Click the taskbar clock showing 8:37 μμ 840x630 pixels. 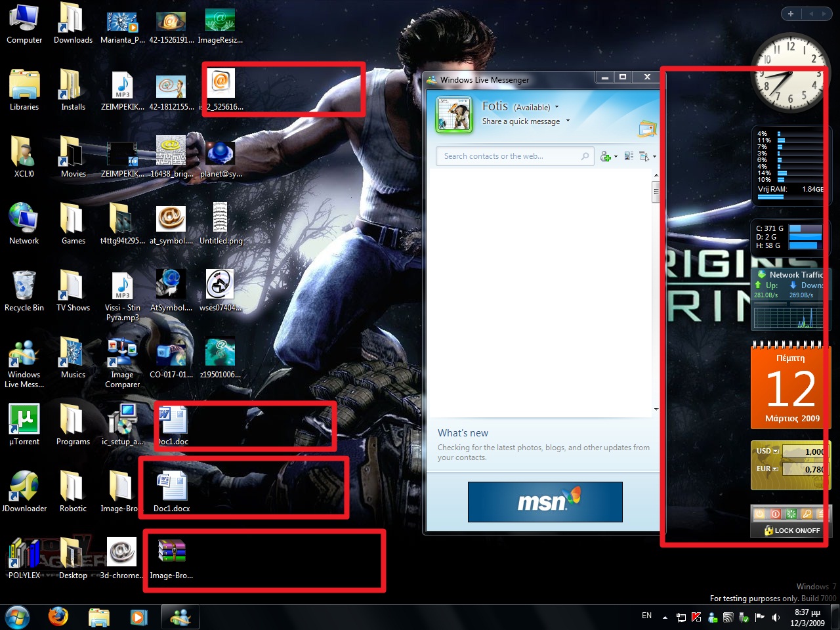(x=807, y=618)
